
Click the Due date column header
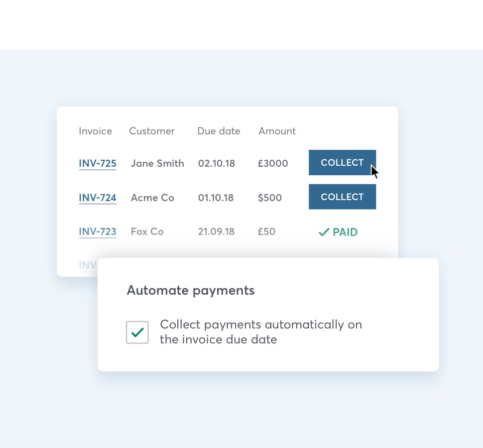click(x=219, y=131)
